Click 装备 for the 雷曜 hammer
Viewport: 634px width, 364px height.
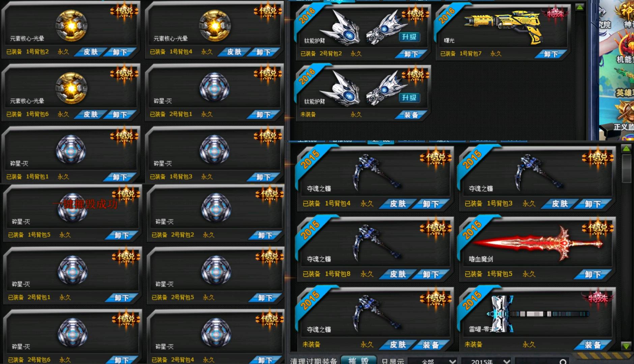tap(593, 345)
